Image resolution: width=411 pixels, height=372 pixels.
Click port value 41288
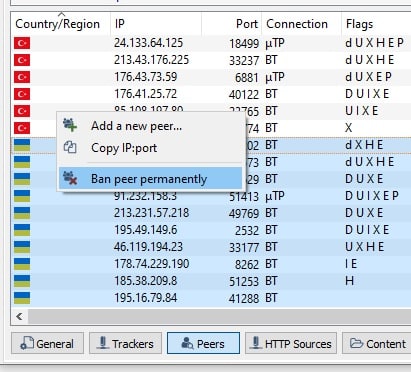[244, 298]
